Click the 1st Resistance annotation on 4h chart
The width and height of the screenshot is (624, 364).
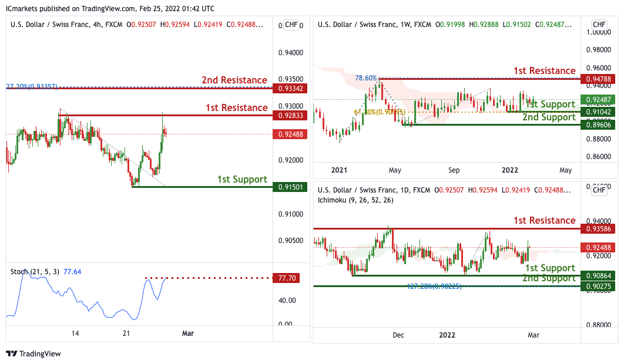(236, 107)
